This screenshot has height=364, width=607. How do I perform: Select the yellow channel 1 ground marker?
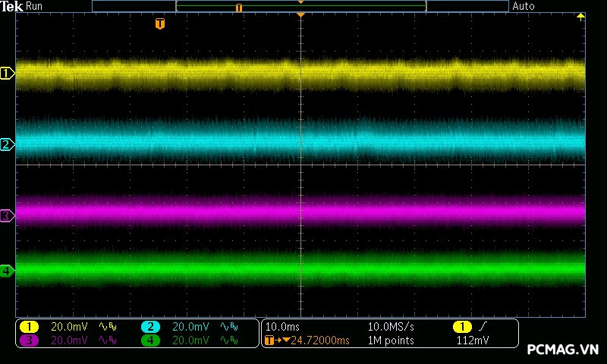8,74
